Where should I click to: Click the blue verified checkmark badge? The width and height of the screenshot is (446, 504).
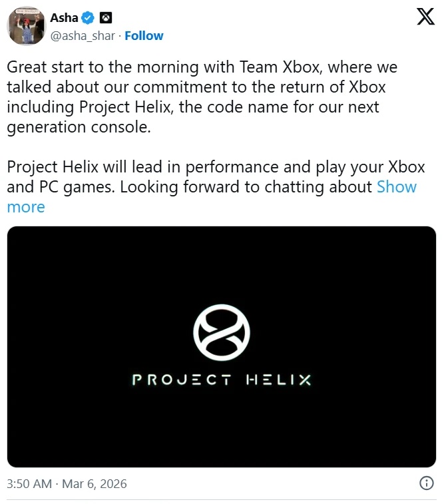87,17
